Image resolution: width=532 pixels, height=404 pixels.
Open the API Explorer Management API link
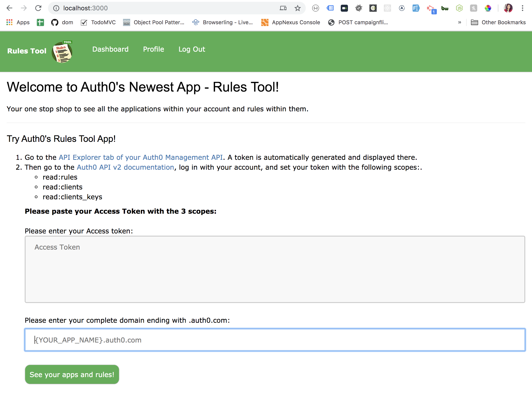point(141,157)
